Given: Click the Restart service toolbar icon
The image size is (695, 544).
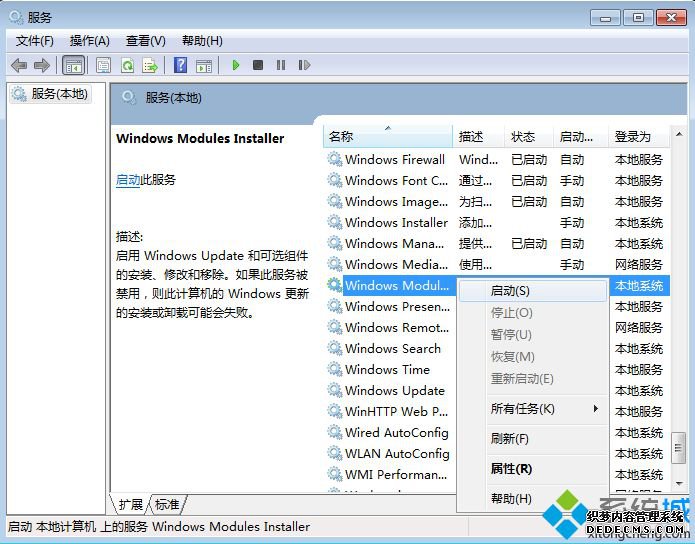Looking at the screenshot, I should click(304, 65).
